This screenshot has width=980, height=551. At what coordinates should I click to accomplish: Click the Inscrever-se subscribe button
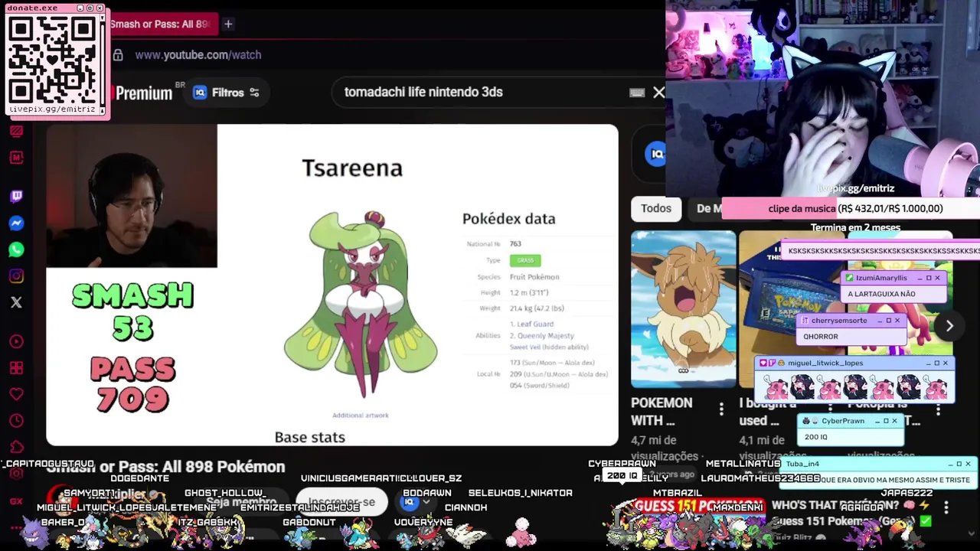tap(342, 502)
